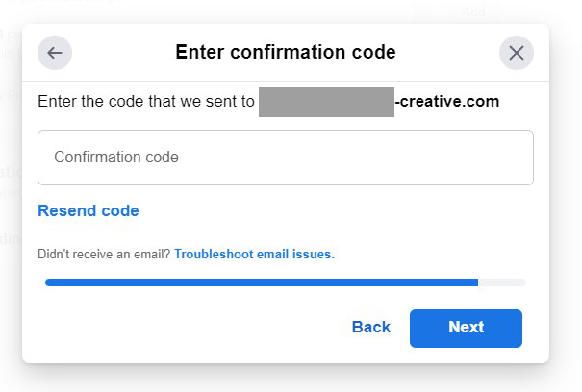Click the "Enter the code that we sent to" text
This screenshot has height=392, width=582.
[x=146, y=101]
